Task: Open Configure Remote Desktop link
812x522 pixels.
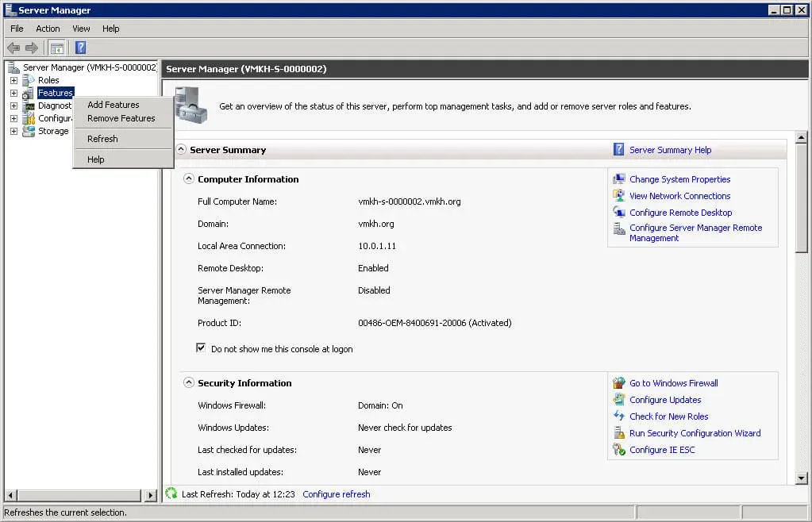Action: [x=680, y=213]
